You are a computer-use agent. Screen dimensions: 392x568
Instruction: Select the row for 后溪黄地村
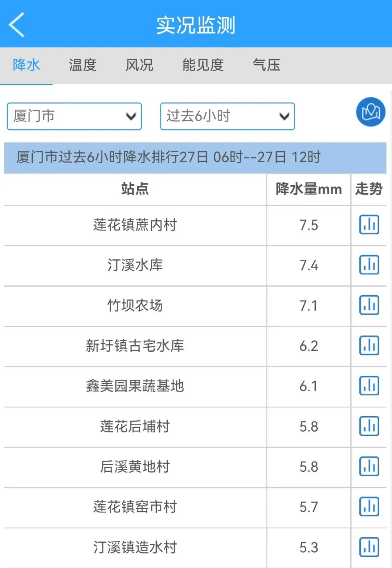[x=134, y=467]
